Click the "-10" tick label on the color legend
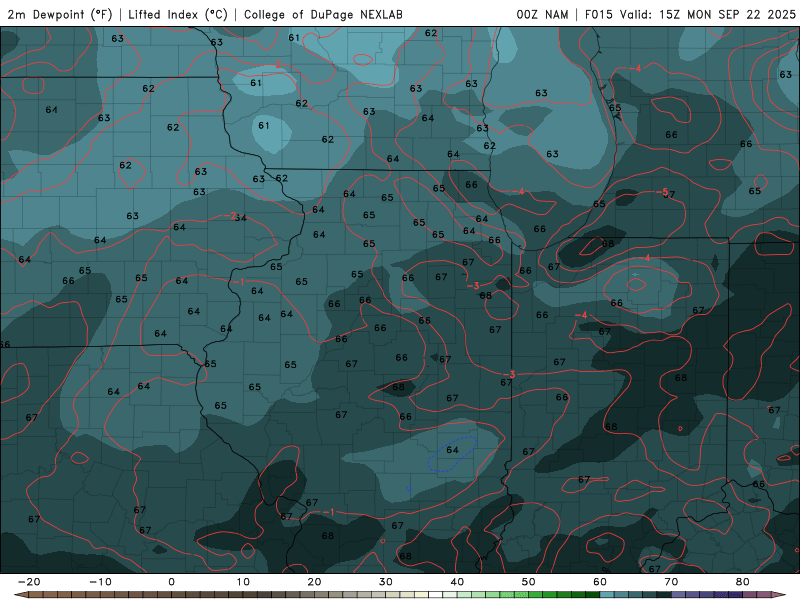800x600 pixels. pyautogui.click(x=100, y=582)
